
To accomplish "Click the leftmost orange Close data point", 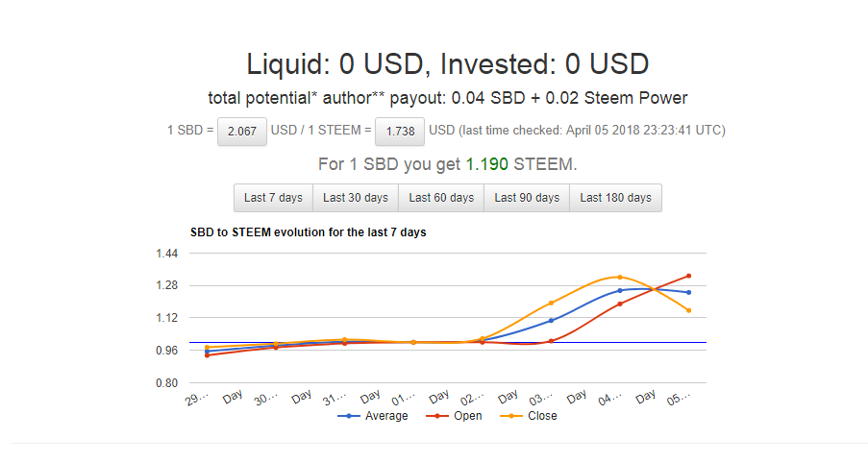I will tap(207, 348).
